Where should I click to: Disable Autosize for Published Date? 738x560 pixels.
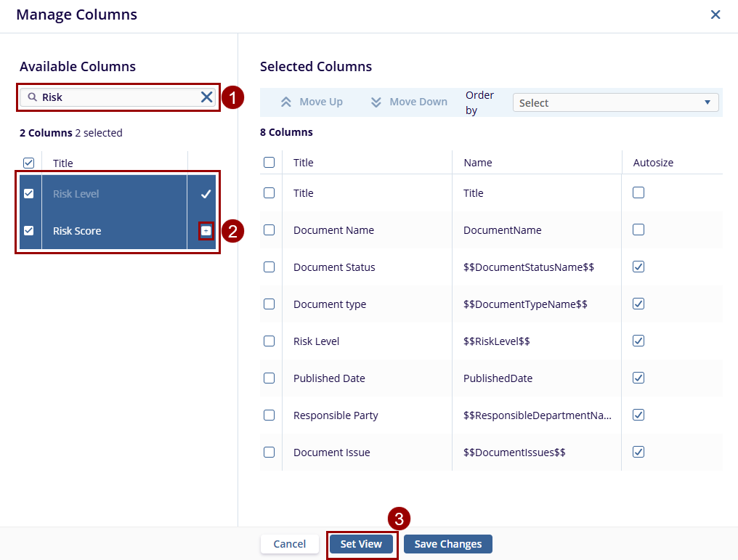tap(638, 378)
